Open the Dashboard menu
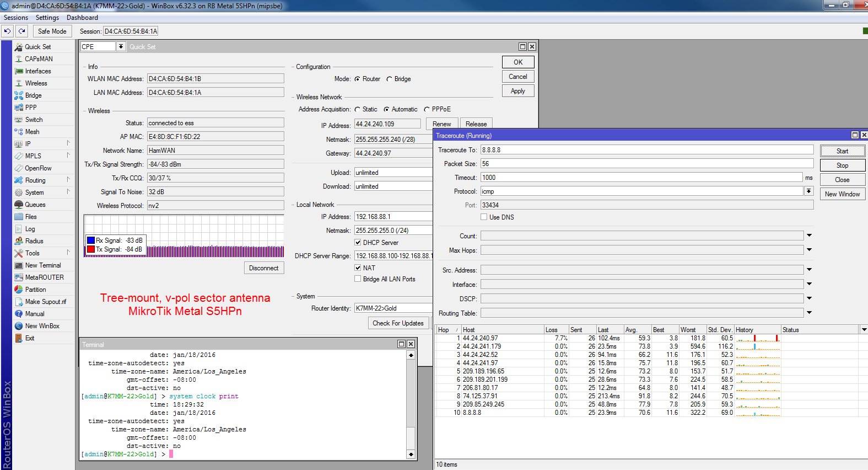 pos(82,18)
